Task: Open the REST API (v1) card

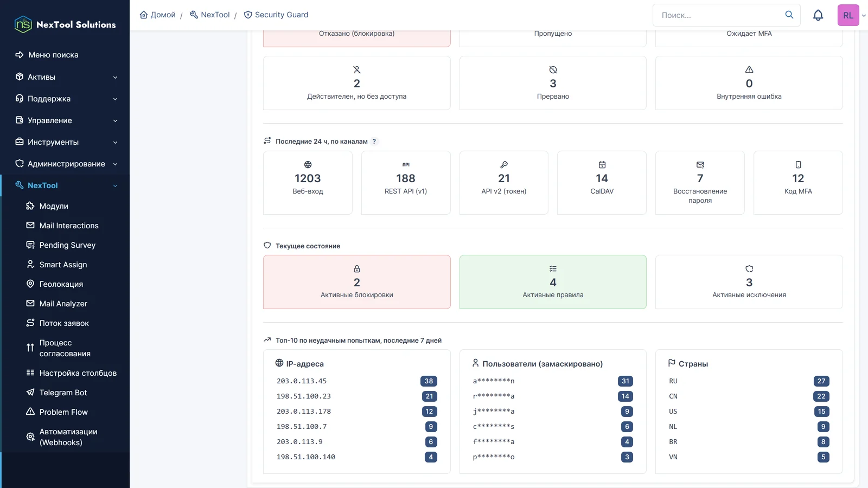Action: tap(406, 183)
